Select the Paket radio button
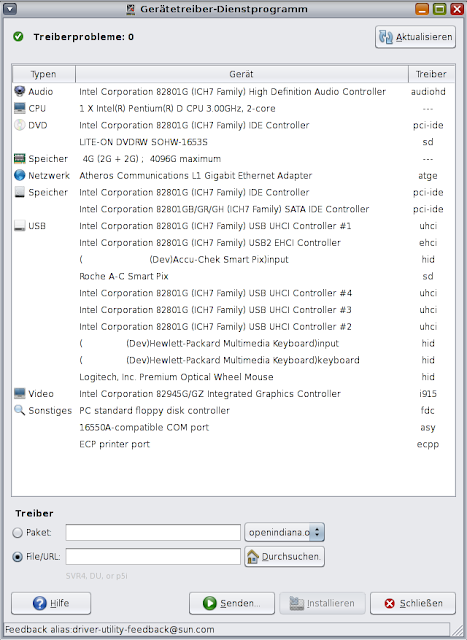The height and width of the screenshot is (640, 467). tap(18, 533)
